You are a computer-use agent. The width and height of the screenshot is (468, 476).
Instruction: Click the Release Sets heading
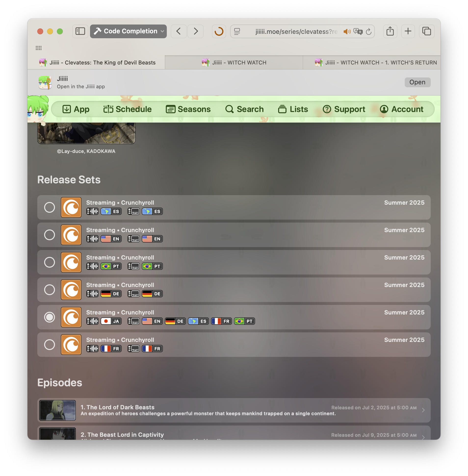69,180
